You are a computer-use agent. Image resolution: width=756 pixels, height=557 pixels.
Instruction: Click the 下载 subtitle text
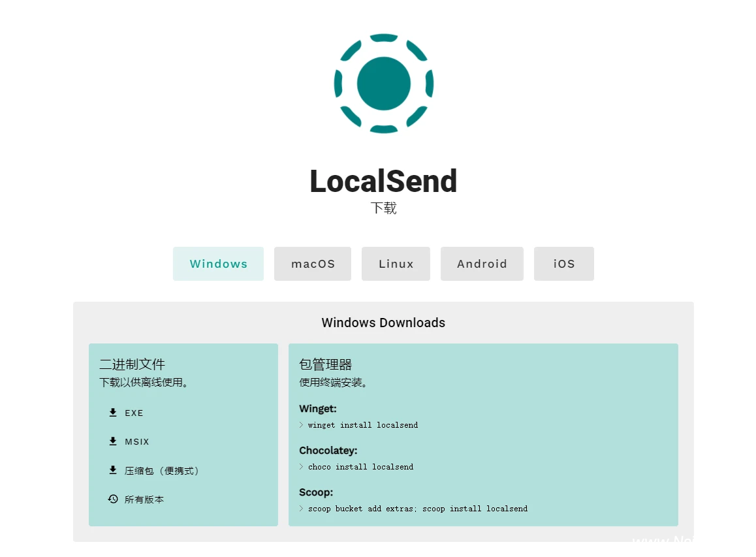pyautogui.click(x=383, y=208)
